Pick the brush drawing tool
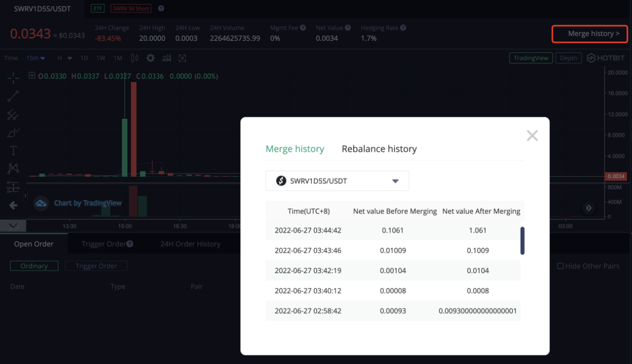This screenshot has height=364, width=632. point(13,133)
